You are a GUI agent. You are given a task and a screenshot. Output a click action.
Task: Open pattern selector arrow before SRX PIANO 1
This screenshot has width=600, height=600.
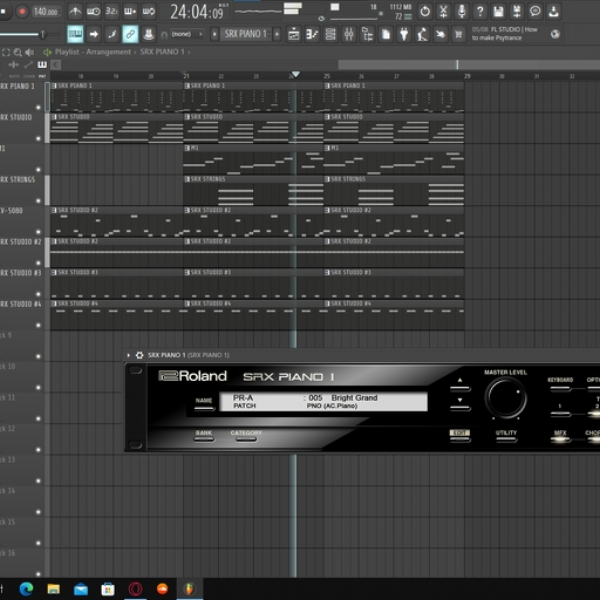(x=214, y=34)
